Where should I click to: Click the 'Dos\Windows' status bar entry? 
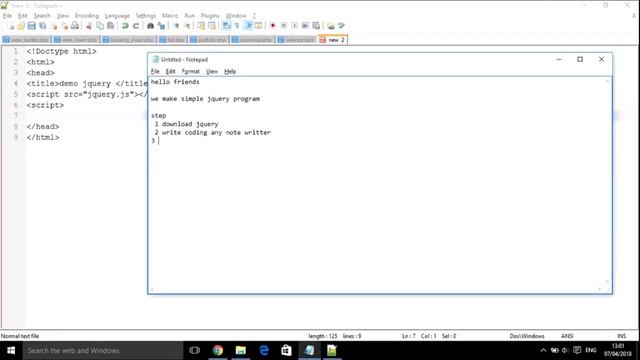tap(527, 336)
